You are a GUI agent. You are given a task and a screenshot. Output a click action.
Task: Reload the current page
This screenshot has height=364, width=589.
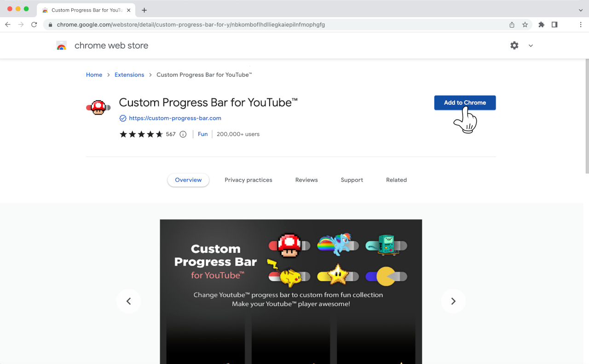(34, 25)
